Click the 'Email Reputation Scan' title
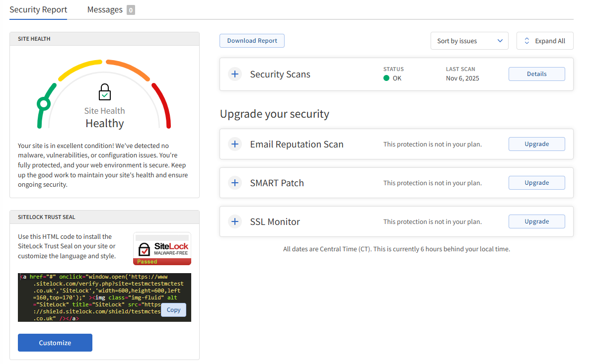The height and width of the screenshot is (364, 595). [x=297, y=144]
